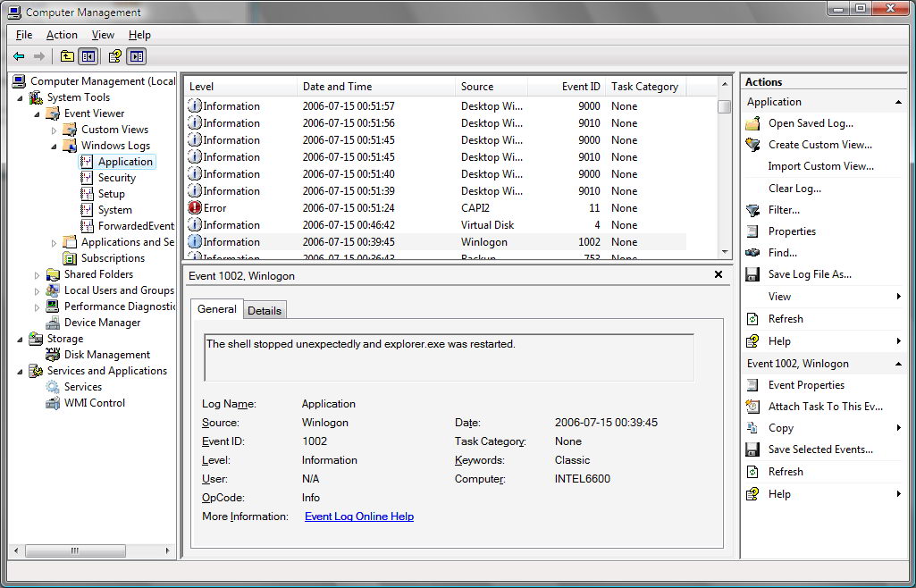Click the Find binoculars icon
The image size is (916, 588).
[x=752, y=253]
